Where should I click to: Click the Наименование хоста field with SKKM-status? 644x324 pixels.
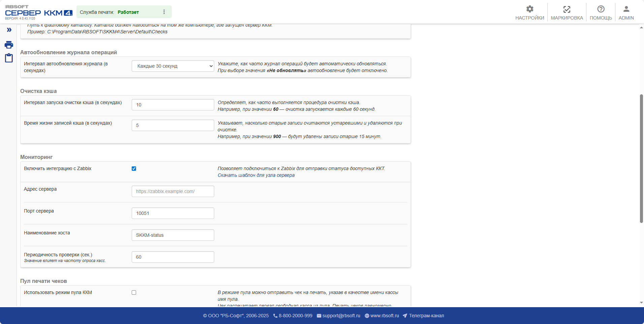pos(173,235)
